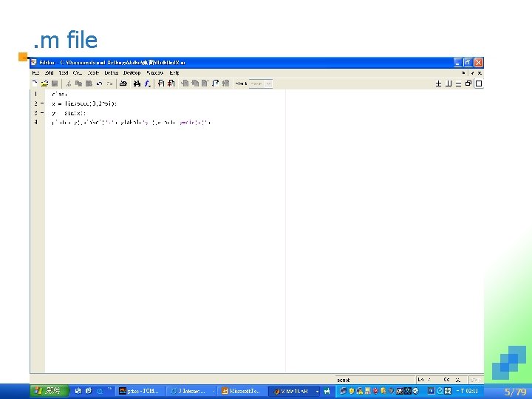Select the float/cascade layout icon
The height and width of the screenshot is (399, 532).
point(468,83)
